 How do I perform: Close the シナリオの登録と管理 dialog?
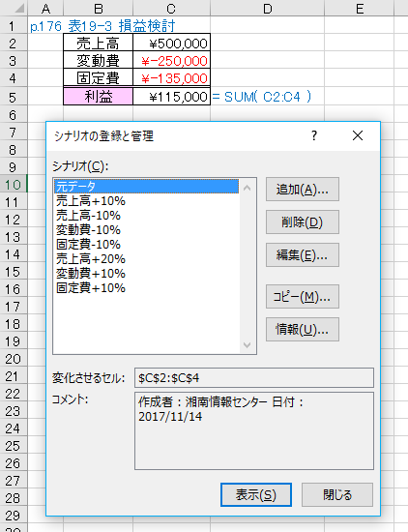tap(358, 135)
